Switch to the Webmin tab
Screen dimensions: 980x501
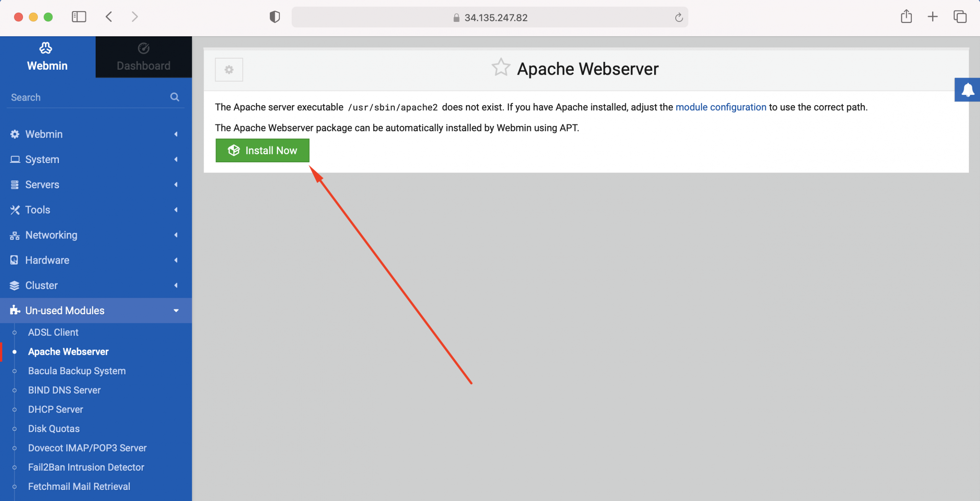point(47,57)
